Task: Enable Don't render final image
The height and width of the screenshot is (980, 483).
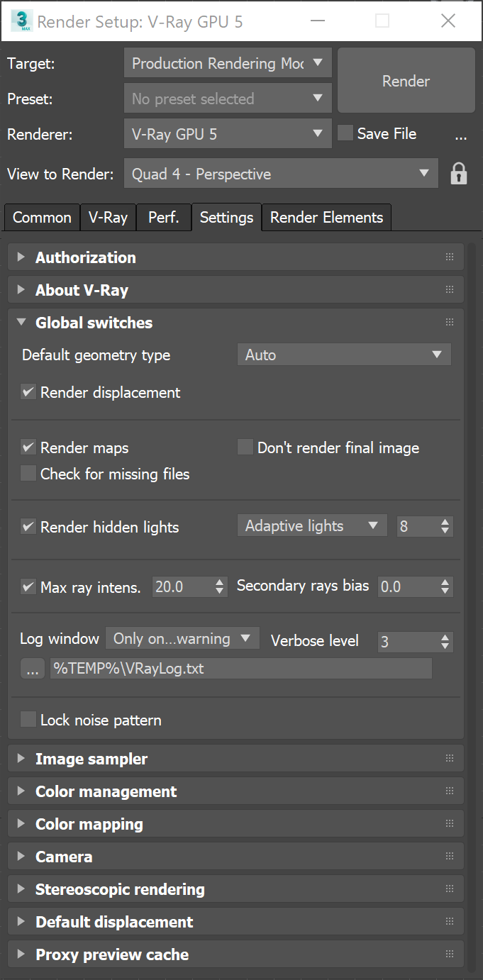Action: click(x=245, y=447)
